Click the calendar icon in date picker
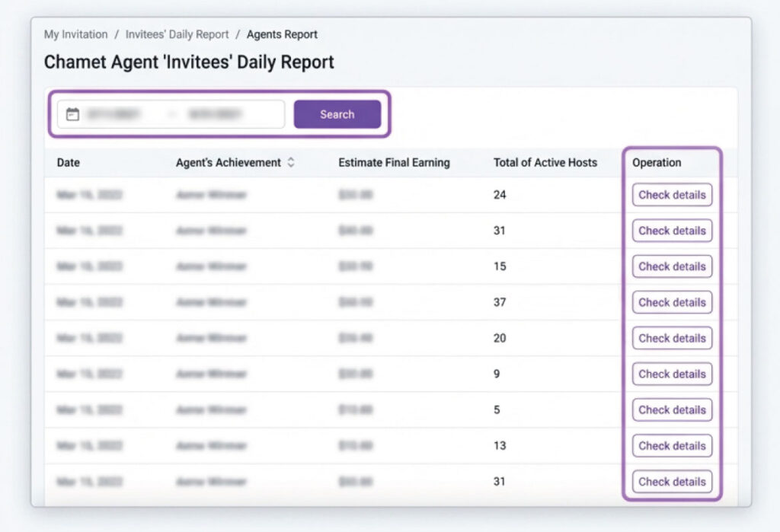The height and width of the screenshot is (532, 780). (x=72, y=114)
